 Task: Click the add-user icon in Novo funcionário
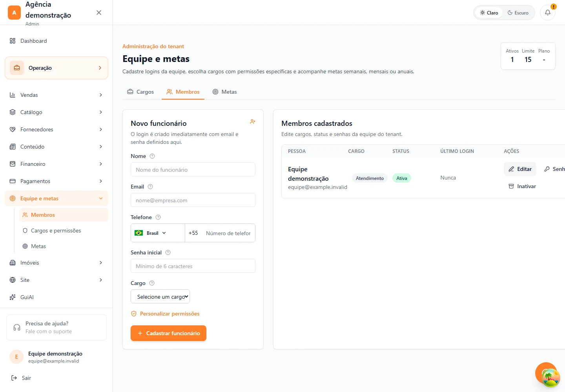tap(253, 122)
